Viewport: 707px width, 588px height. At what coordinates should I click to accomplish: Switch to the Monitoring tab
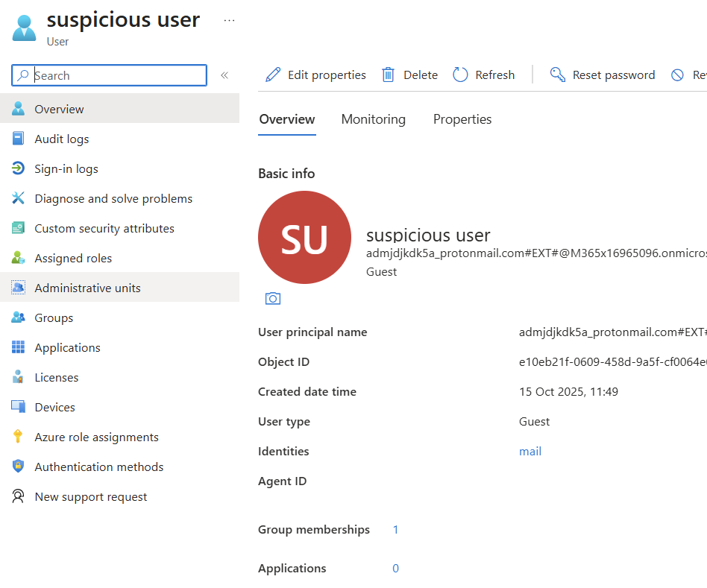[373, 119]
